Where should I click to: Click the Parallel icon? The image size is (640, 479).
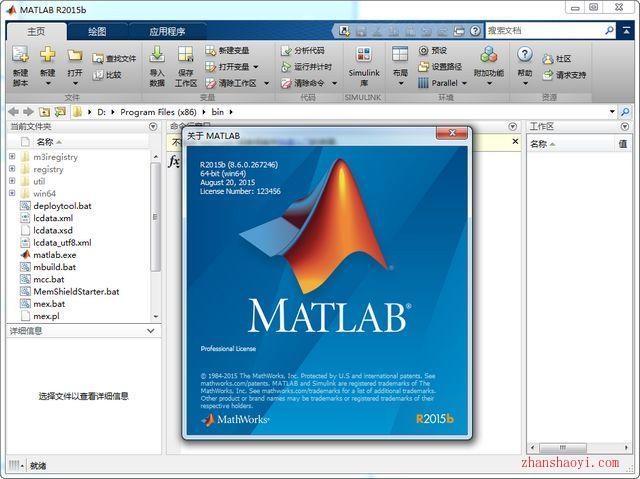[423, 83]
